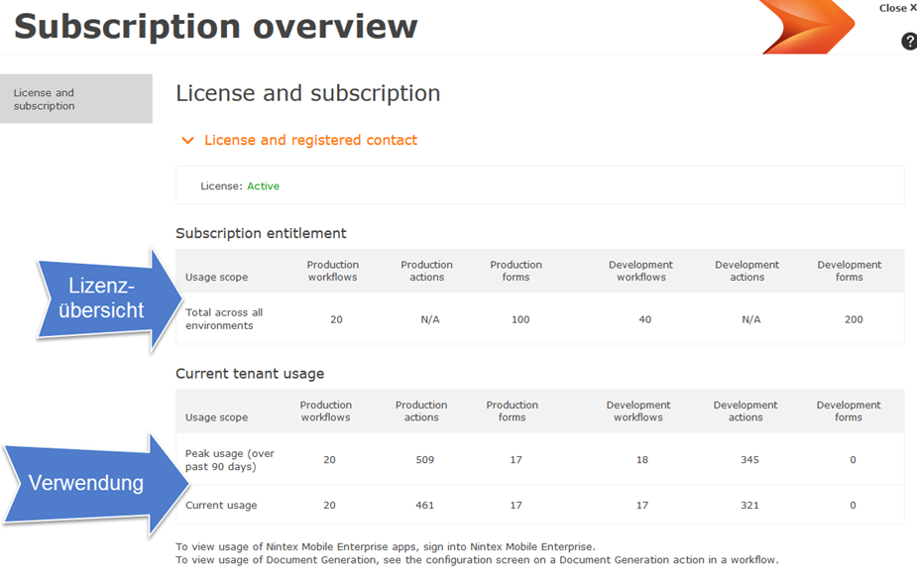917x588 pixels.
Task: Click entitlement Production actions N/A value
Action: (x=430, y=319)
